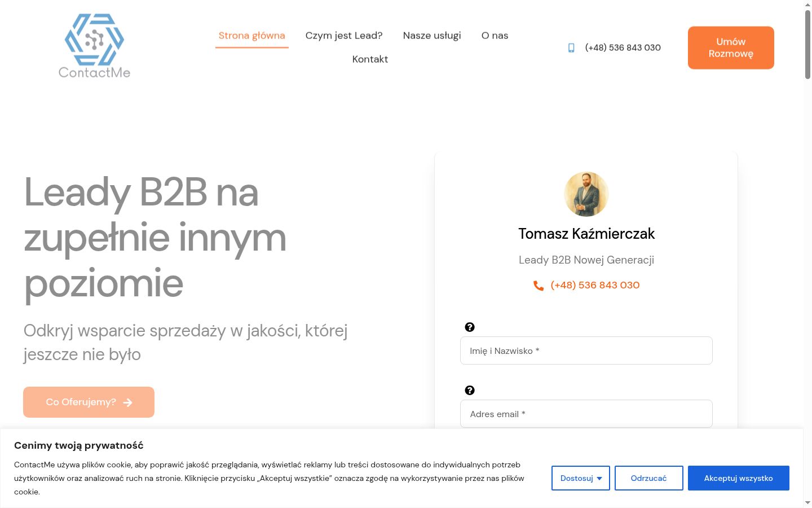
Task: Open the O nas menu item
Action: [495, 36]
